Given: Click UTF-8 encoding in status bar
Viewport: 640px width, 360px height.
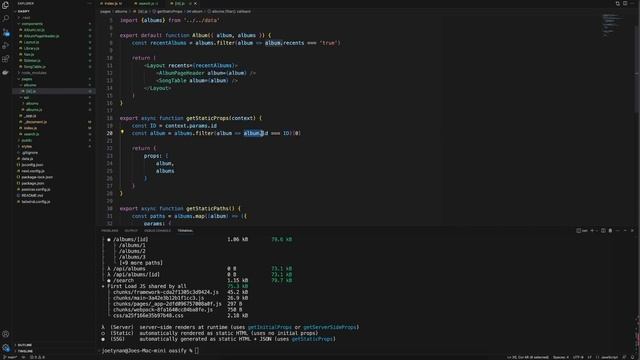Looking at the screenshot, I should 578,357.
